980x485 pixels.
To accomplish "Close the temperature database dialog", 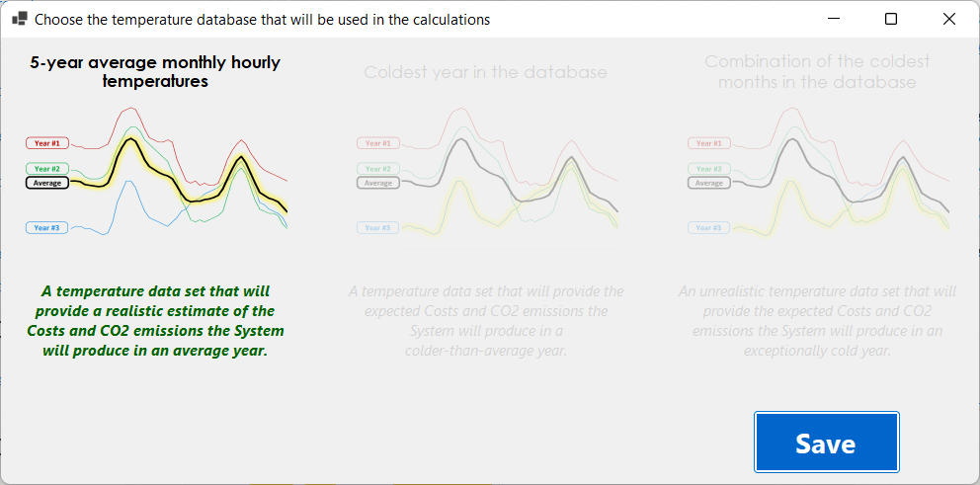I will [x=949, y=19].
